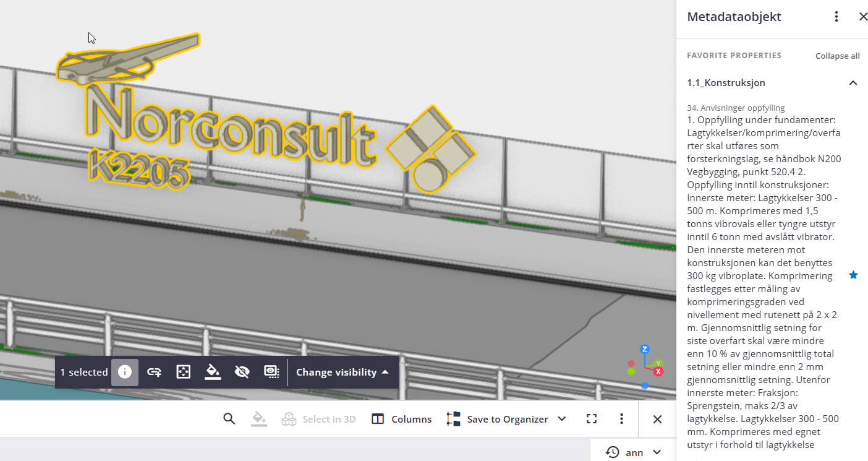
Task: Zoom to the selected object with the fit icon
Action: click(183, 372)
